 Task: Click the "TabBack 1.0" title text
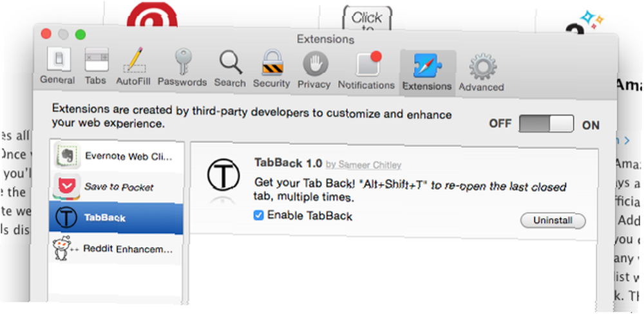pos(289,163)
